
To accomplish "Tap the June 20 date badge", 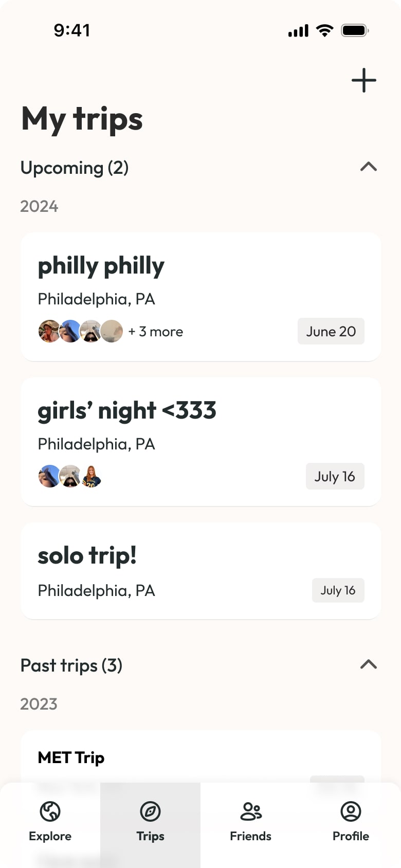I will click(331, 332).
